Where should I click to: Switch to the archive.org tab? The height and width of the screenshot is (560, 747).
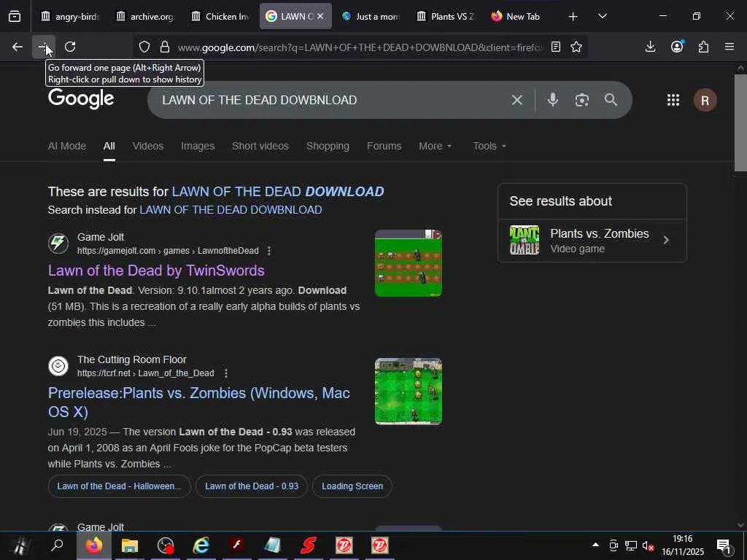[x=145, y=16]
